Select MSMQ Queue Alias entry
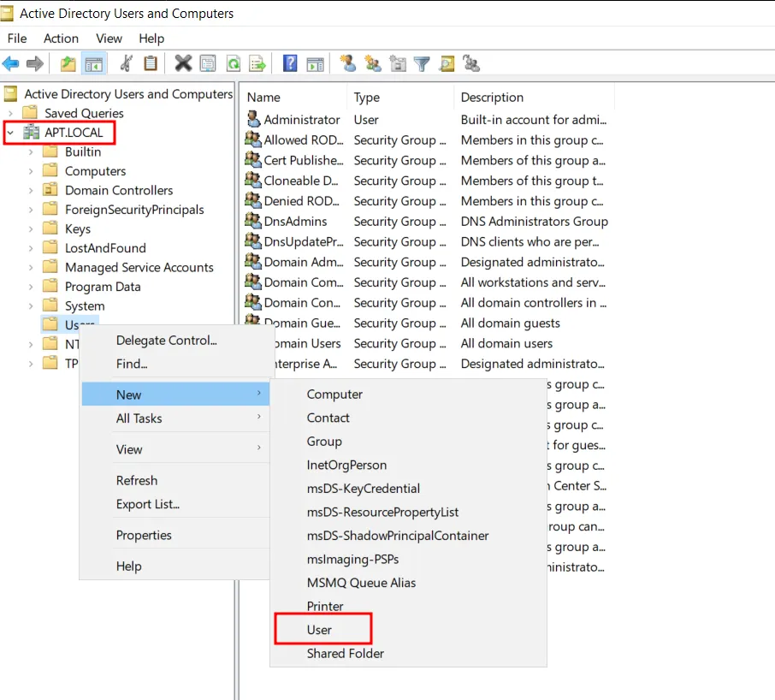This screenshot has height=700, width=775. click(408, 583)
